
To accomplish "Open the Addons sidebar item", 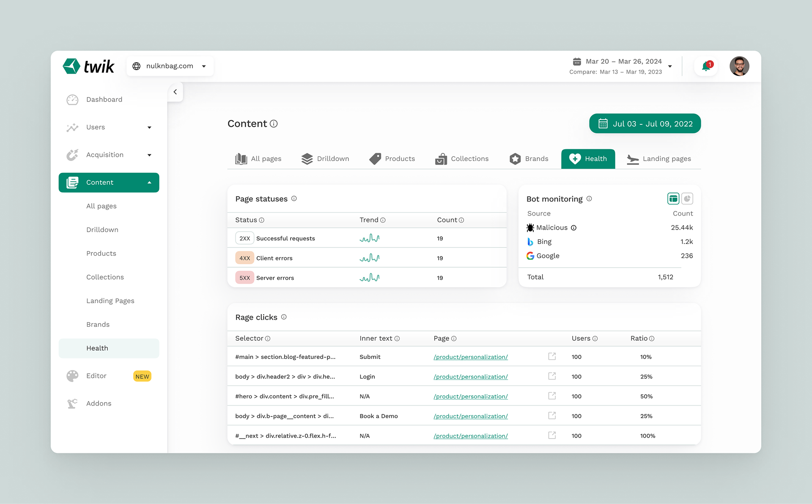I will tap(109, 404).
